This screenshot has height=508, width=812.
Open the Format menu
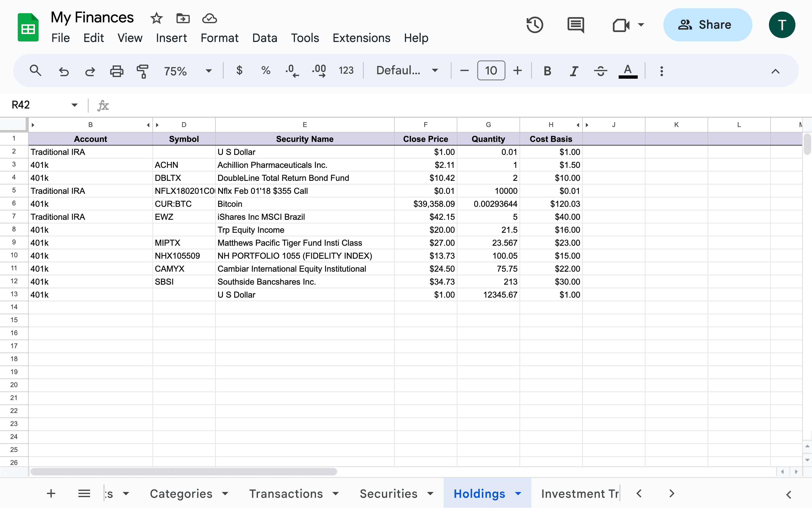220,38
